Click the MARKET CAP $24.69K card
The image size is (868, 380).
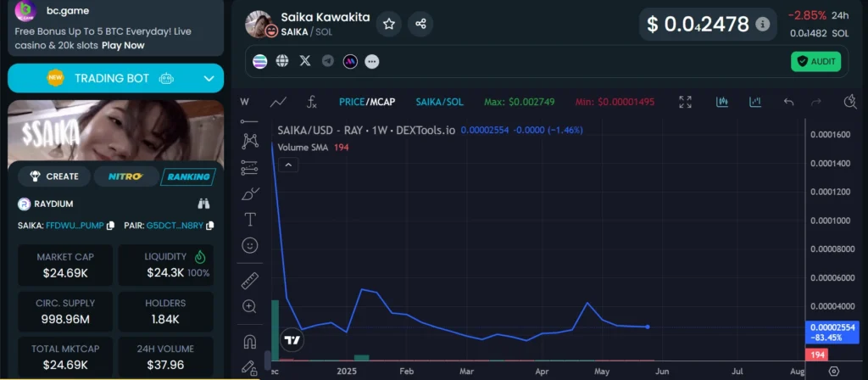click(65, 265)
